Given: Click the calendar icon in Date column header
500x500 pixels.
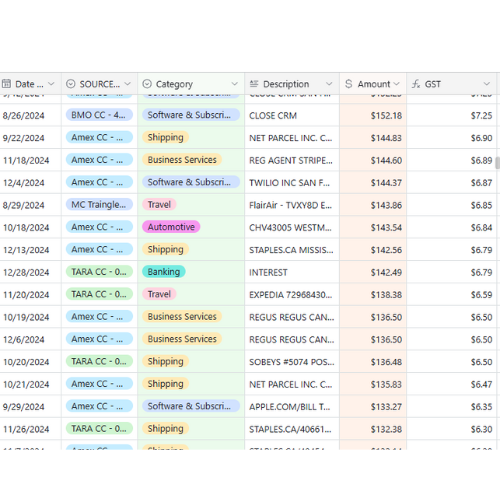Looking at the screenshot, I should (6, 84).
